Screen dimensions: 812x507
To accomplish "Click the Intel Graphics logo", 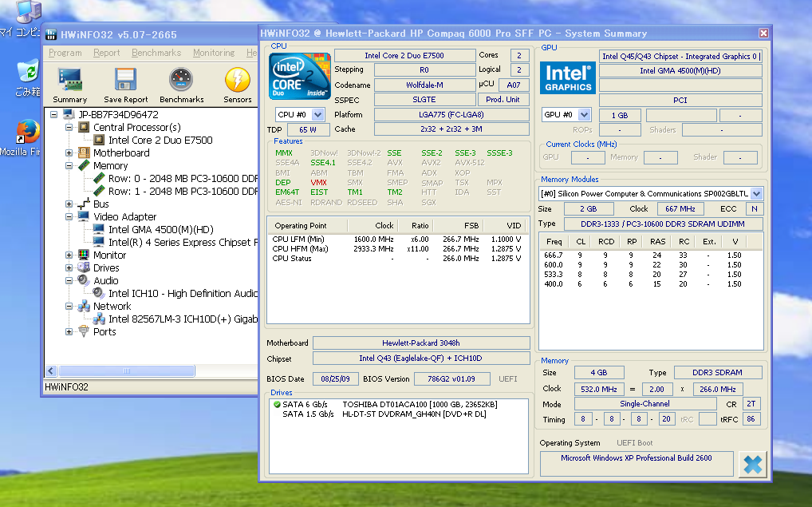I will pyautogui.click(x=568, y=77).
